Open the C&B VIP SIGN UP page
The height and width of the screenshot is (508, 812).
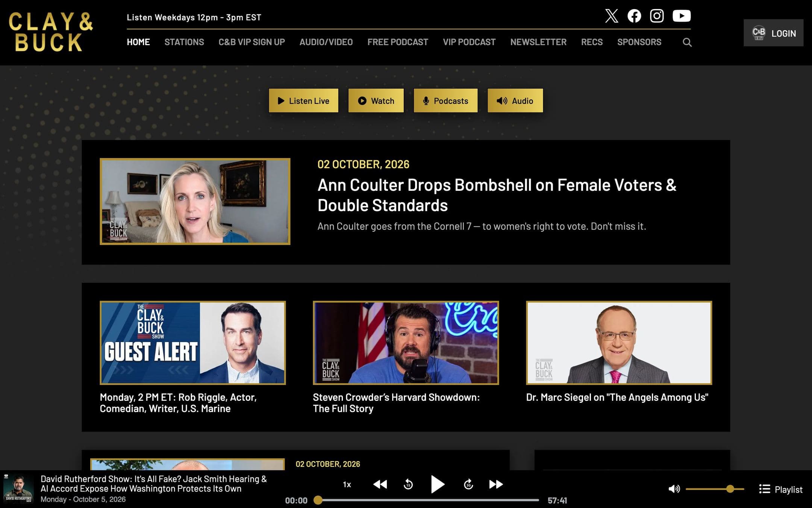tap(252, 42)
